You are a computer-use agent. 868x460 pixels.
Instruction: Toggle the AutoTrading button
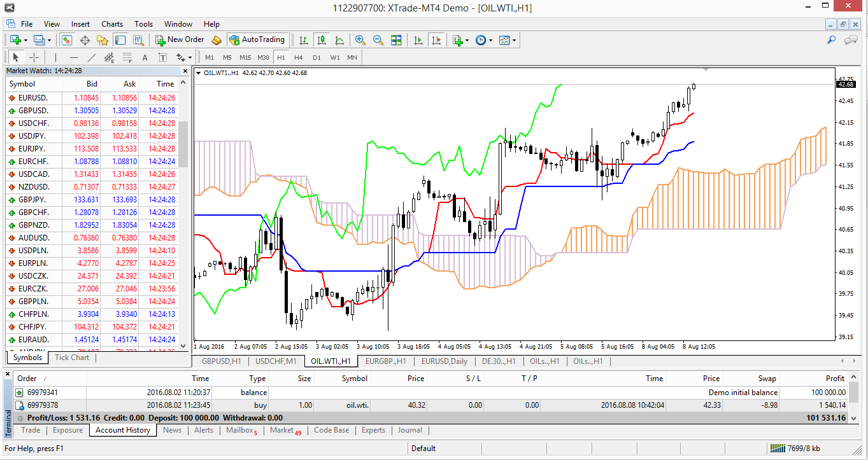click(257, 39)
